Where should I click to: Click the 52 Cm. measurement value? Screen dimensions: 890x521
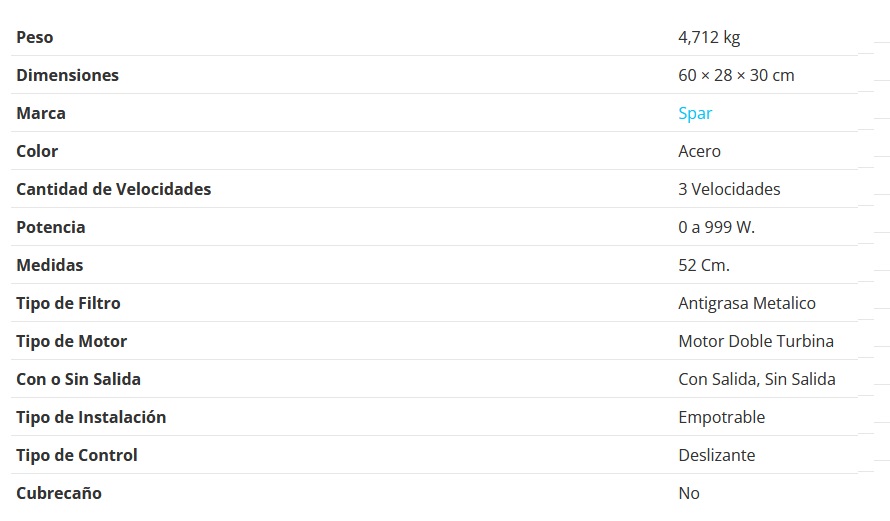click(x=704, y=266)
